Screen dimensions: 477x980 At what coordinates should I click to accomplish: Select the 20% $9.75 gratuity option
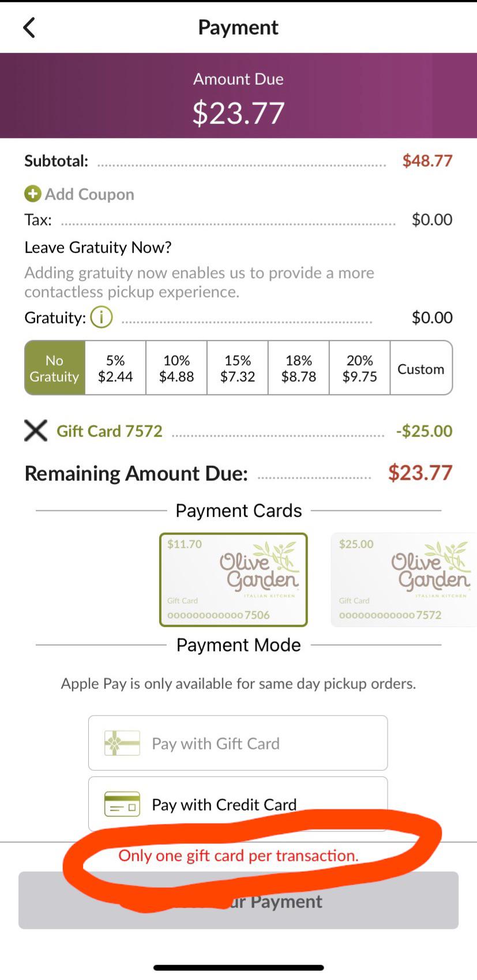(359, 367)
